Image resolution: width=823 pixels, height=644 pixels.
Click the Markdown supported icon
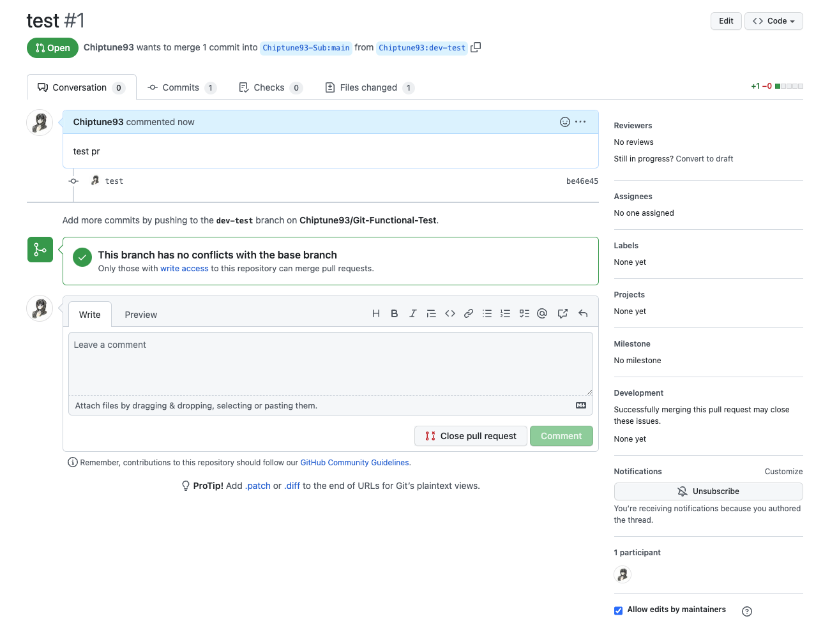581,405
